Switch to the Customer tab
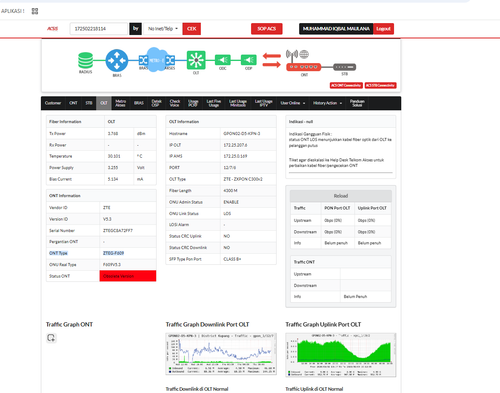This screenshot has width=500, height=393. 53,103
